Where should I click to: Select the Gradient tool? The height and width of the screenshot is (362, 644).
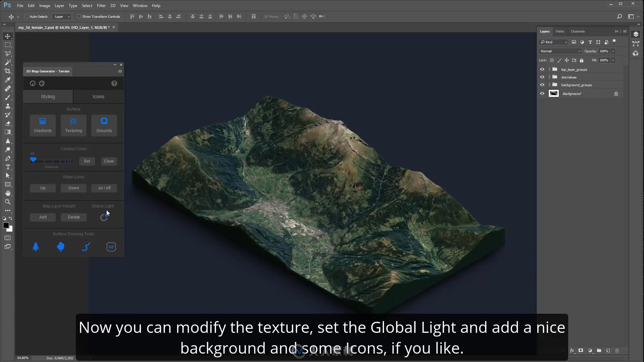[x=8, y=132]
